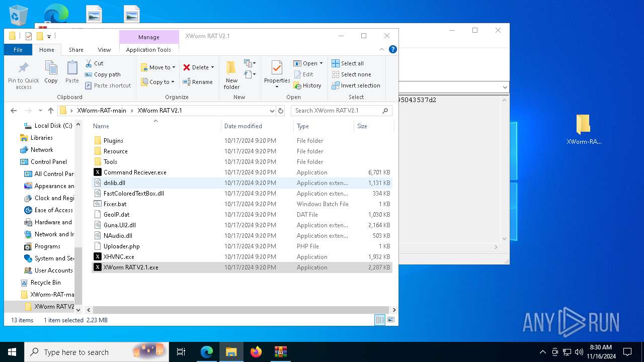Open the File menu tab
The height and width of the screenshot is (362, 644).
click(x=18, y=50)
